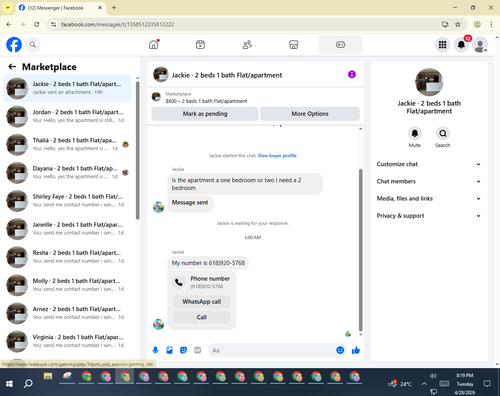Open the Facebook search icon
The image size is (500, 396).
(33, 44)
